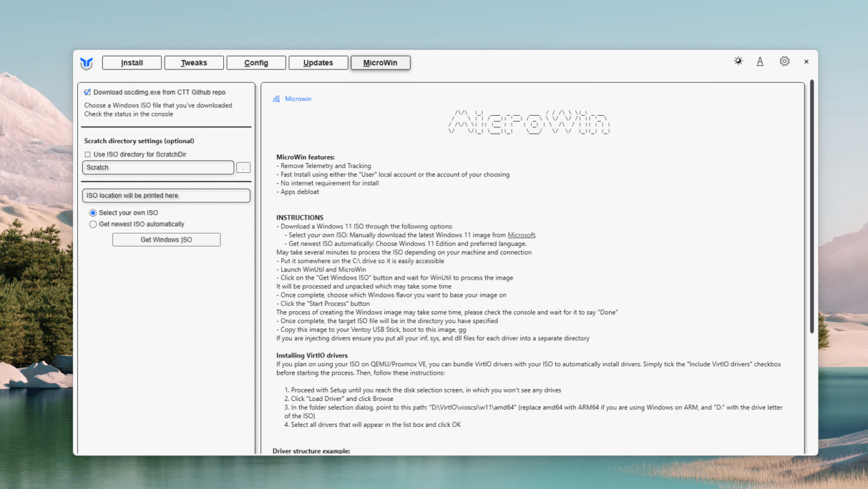Switch to the Install tab
868x489 pixels.
pos(132,63)
